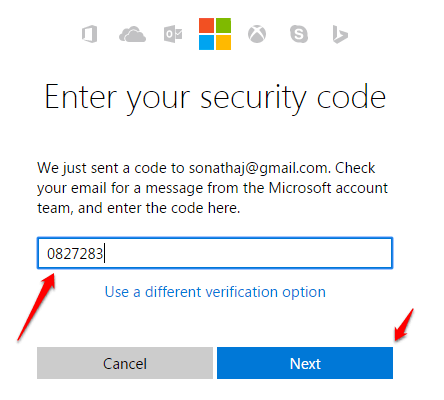This screenshot has height=400, width=444.
Task: Open the Office icon in the header
Action: coord(90,34)
